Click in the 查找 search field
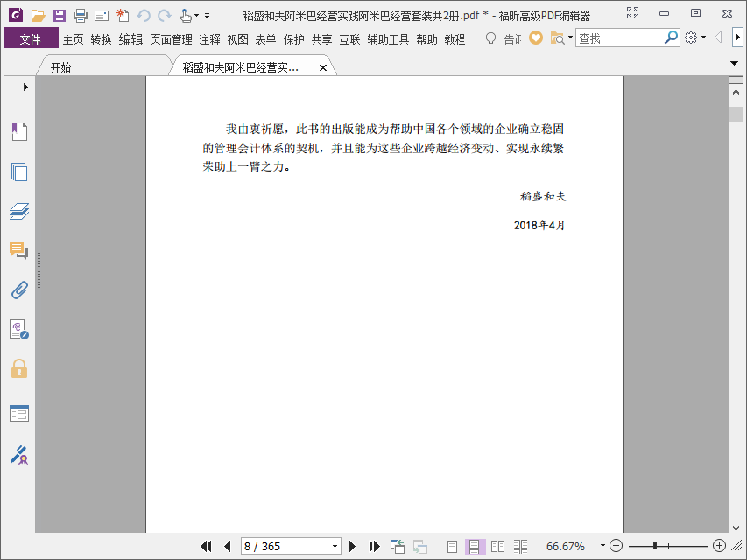Image resolution: width=747 pixels, height=560 pixels. coord(619,38)
